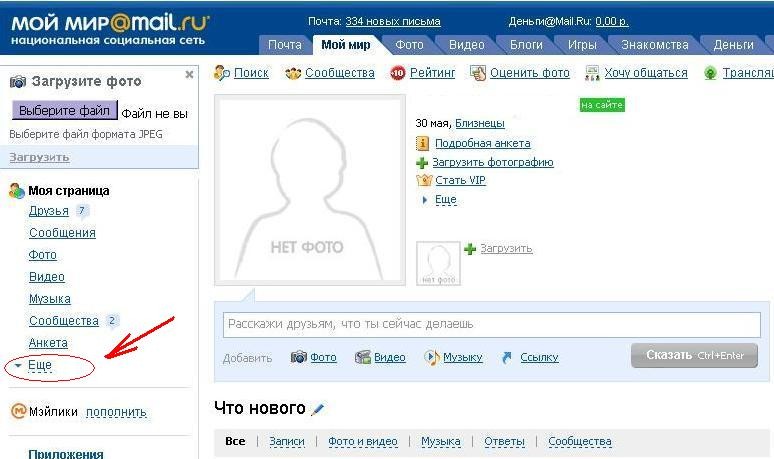
Task: Click the music note icon by Музыку
Action: (431, 357)
